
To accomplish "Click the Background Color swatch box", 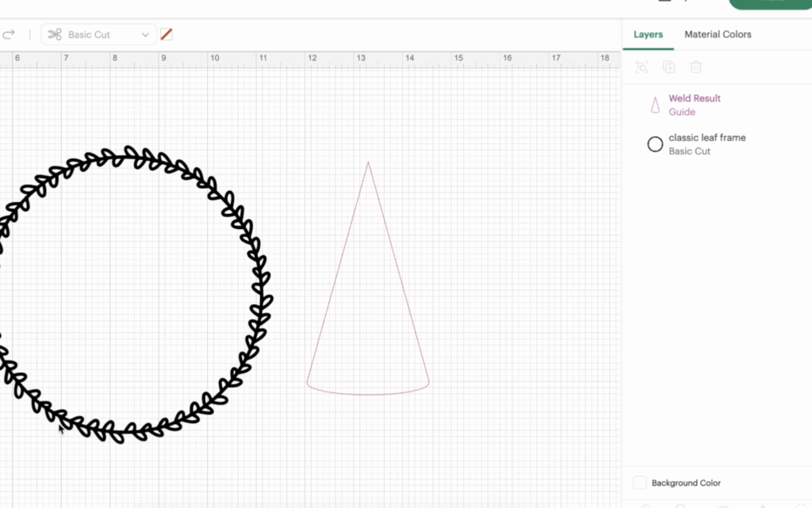I will pos(640,483).
